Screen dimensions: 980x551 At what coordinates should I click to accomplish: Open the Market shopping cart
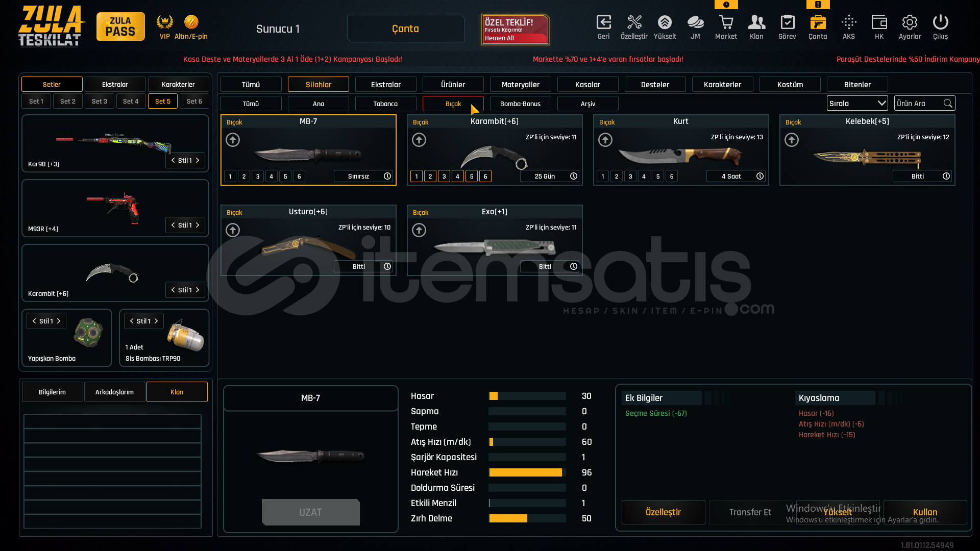(x=726, y=22)
